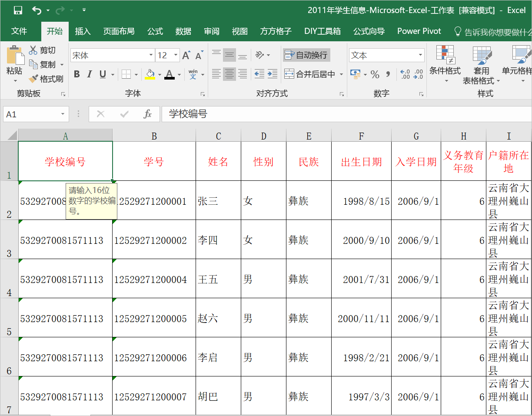The image size is (532, 416).
Task: Expand the Customize Quick Access Toolbar arrow
Action: (x=84, y=10)
